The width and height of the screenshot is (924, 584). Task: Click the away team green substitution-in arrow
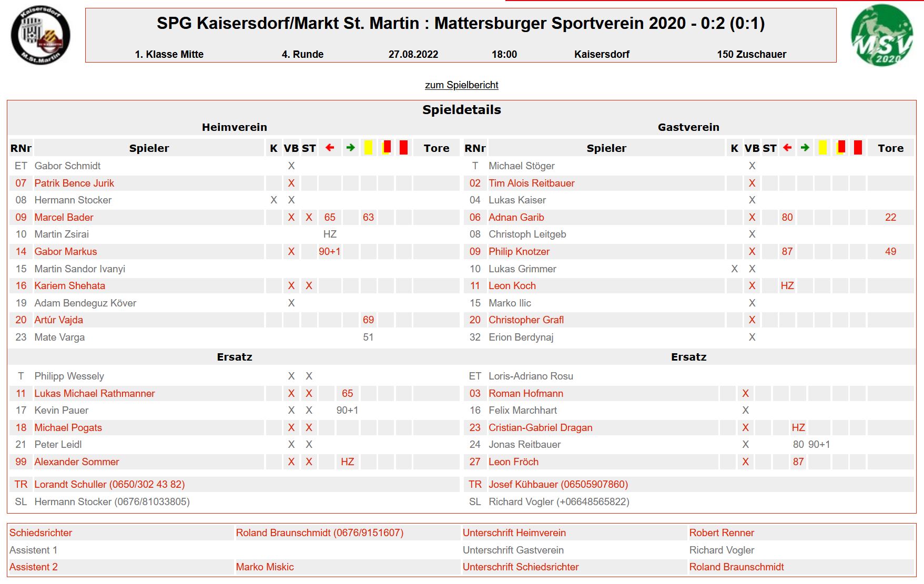point(805,148)
